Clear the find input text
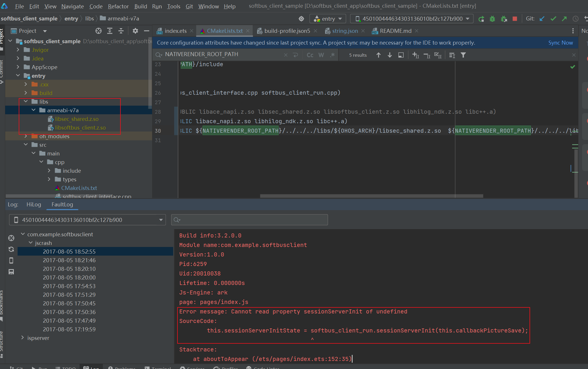The width and height of the screenshot is (588, 369). tap(286, 55)
